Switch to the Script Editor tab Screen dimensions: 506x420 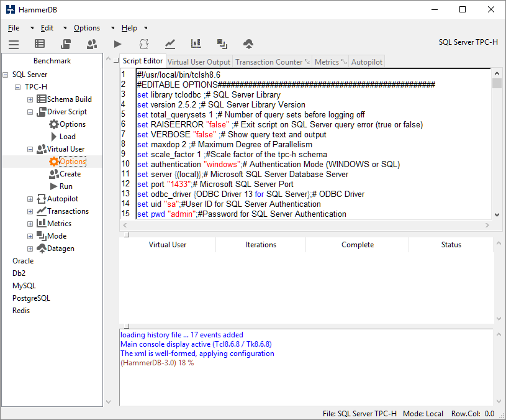coord(143,61)
